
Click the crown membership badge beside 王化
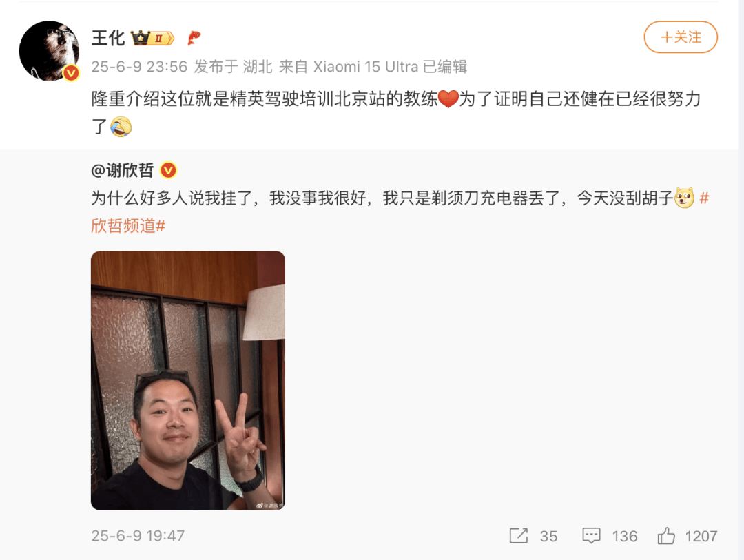153,38
